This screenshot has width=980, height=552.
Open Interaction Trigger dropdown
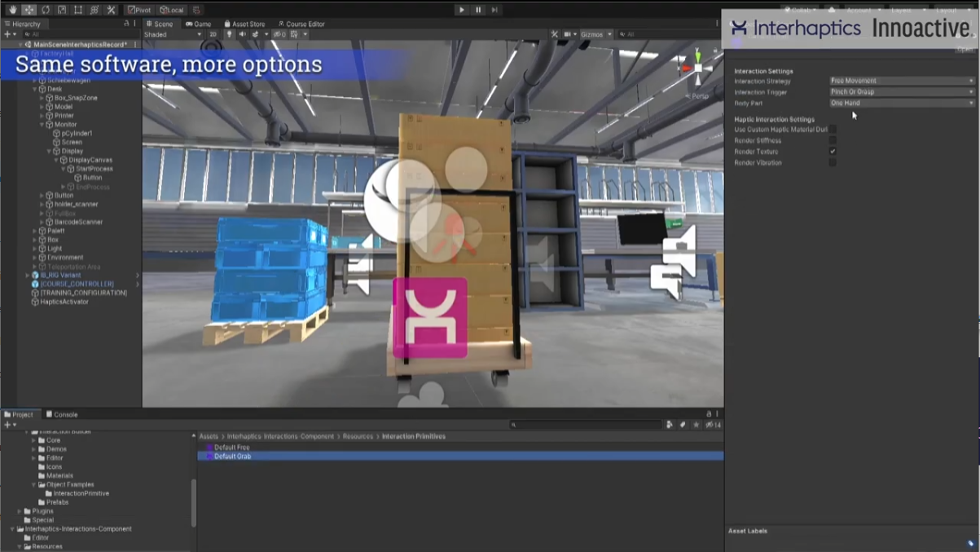pyautogui.click(x=902, y=92)
